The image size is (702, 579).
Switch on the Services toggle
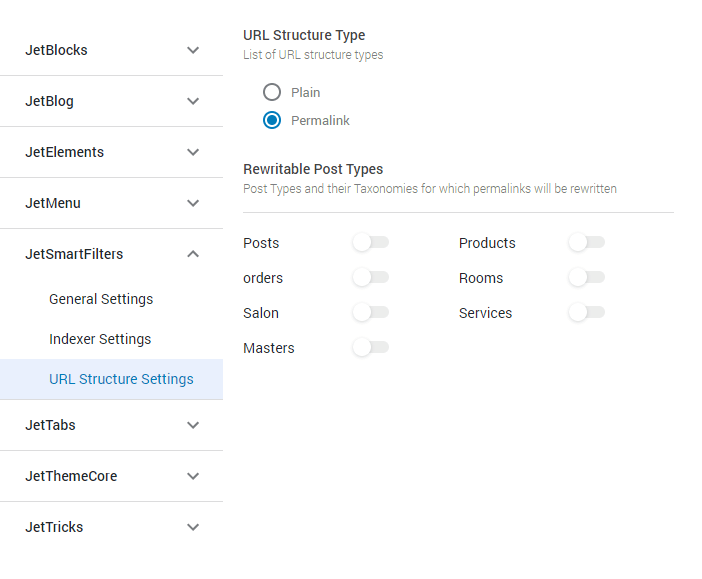click(586, 313)
